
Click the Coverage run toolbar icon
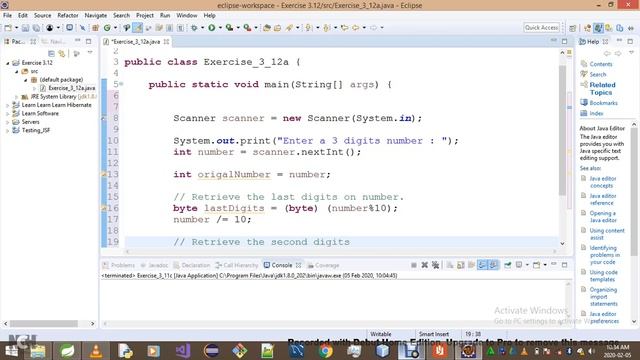[229, 28]
